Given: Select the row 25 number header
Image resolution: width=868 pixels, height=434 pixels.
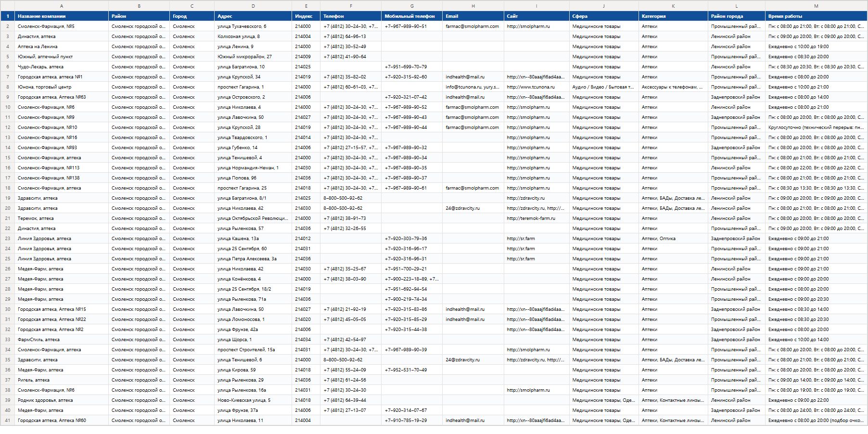Looking at the screenshot, I should [x=8, y=259].
